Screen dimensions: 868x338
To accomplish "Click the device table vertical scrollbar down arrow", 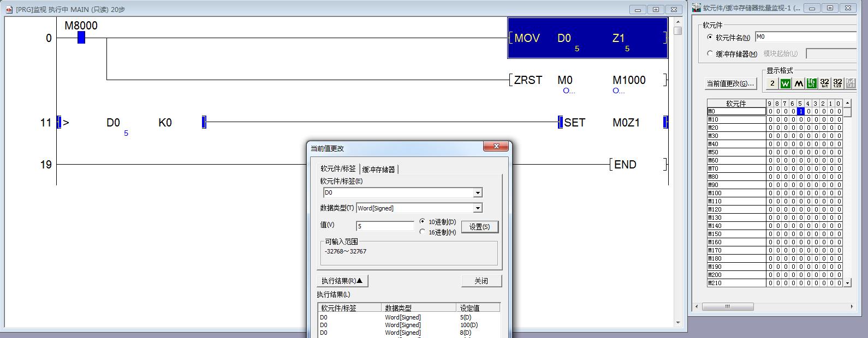I will coord(847,283).
